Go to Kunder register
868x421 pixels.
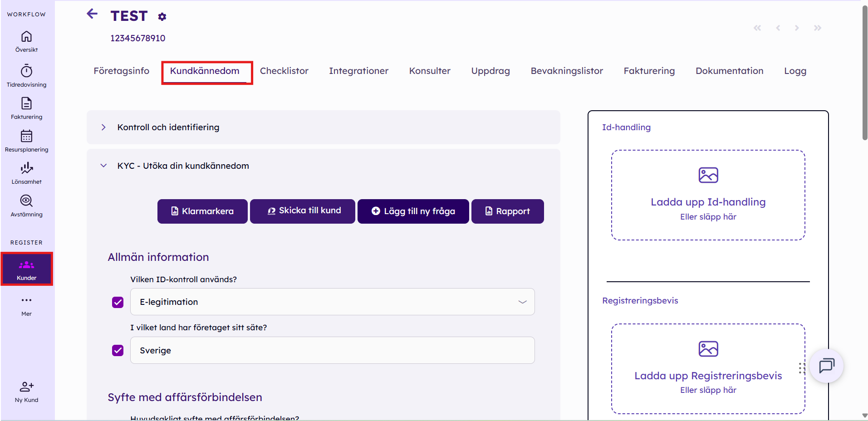point(27,269)
